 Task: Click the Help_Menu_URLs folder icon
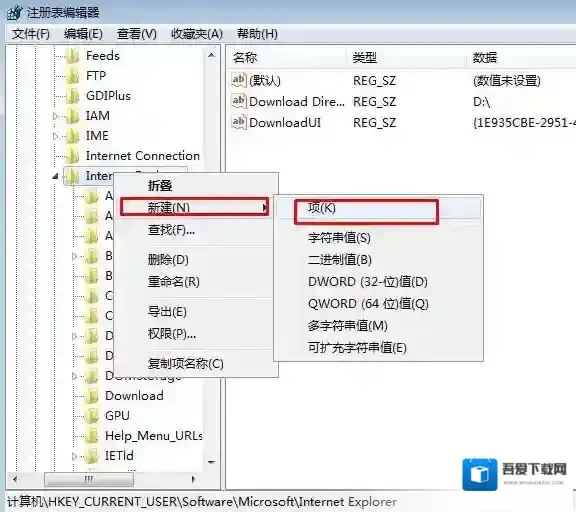point(92,436)
